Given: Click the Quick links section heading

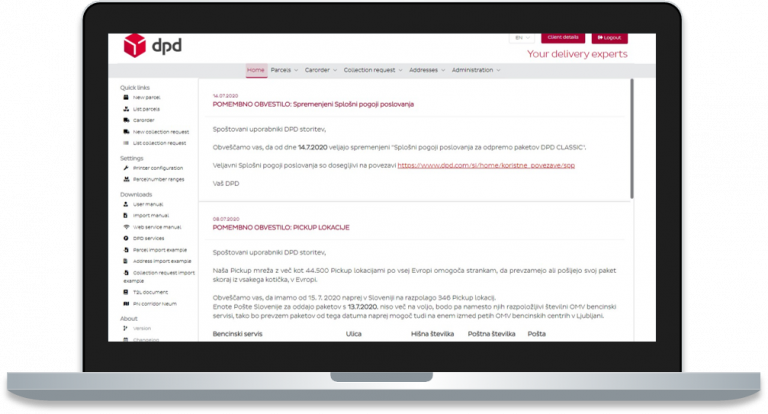Looking at the screenshot, I should click(x=135, y=88).
